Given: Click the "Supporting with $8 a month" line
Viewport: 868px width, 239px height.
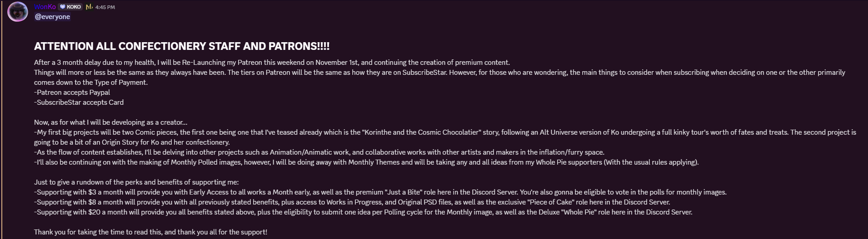Looking at the screenshot, I should click(x=352, y=202).
